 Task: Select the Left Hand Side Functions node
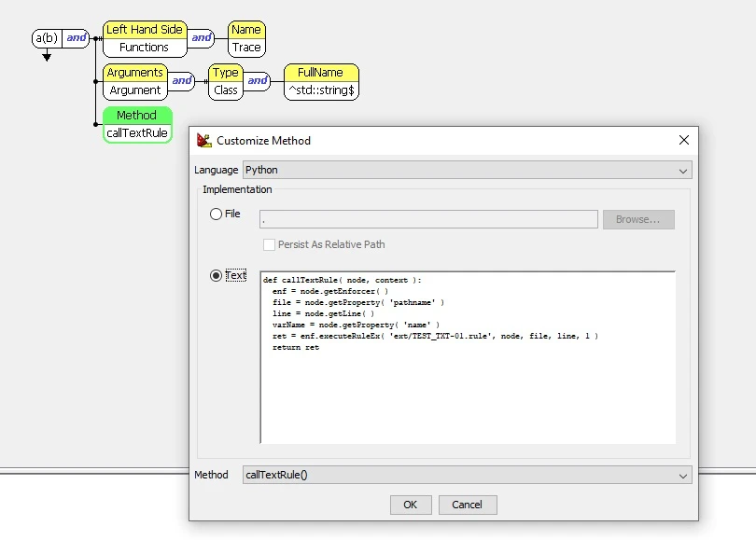point(144,39)
